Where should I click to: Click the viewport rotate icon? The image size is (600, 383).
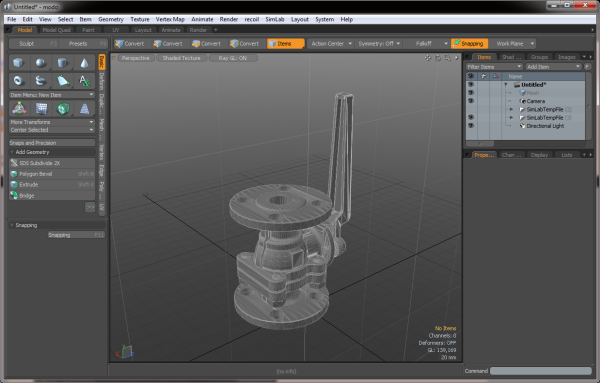438,58
